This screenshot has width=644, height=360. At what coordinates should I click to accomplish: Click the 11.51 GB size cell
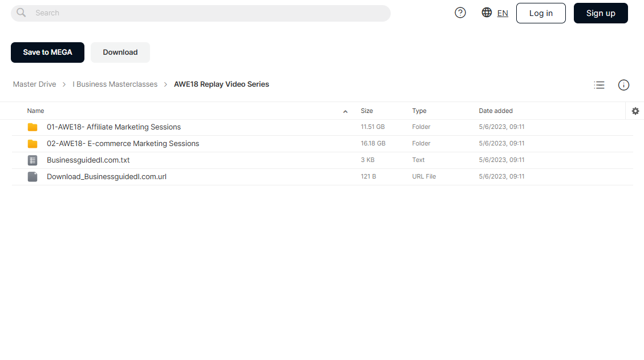pyautogui.click(x=373, y=127)
